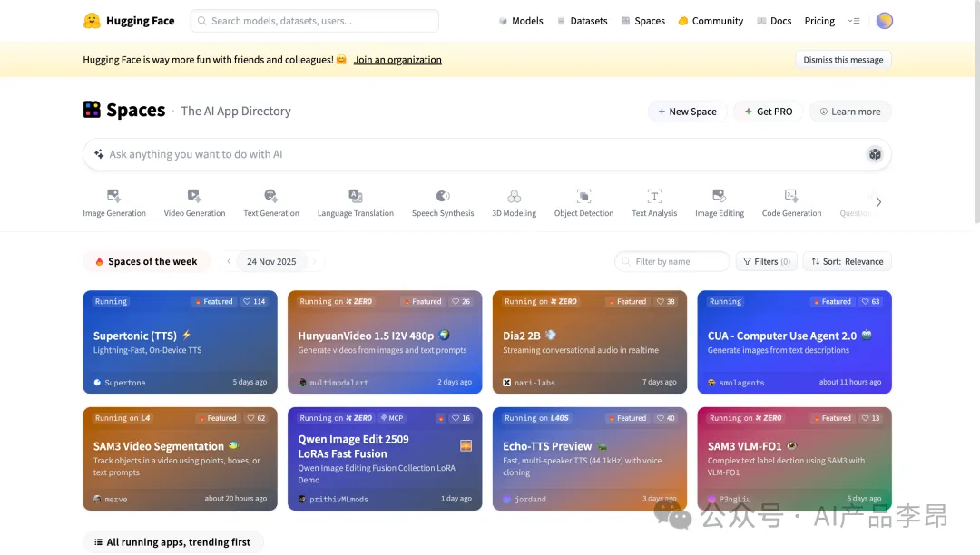Select the Image Generation category icon

tap(113, 196)
